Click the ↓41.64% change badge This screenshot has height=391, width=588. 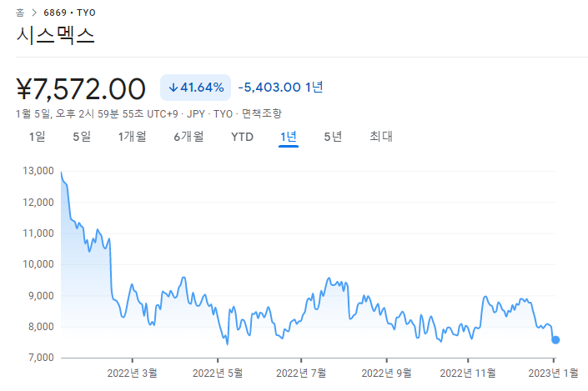[x=195, y=88]
